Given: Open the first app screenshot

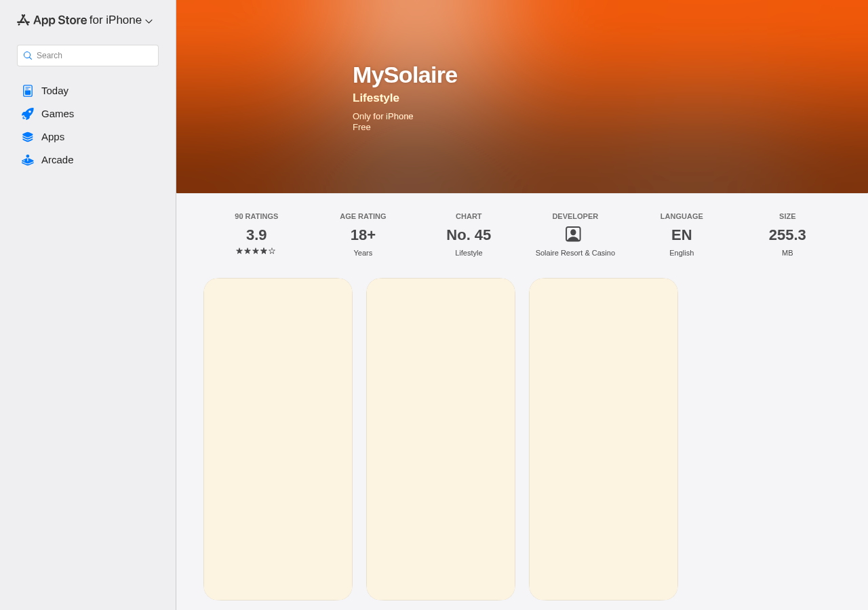Looking at the screenshot, I should [278, 439].
